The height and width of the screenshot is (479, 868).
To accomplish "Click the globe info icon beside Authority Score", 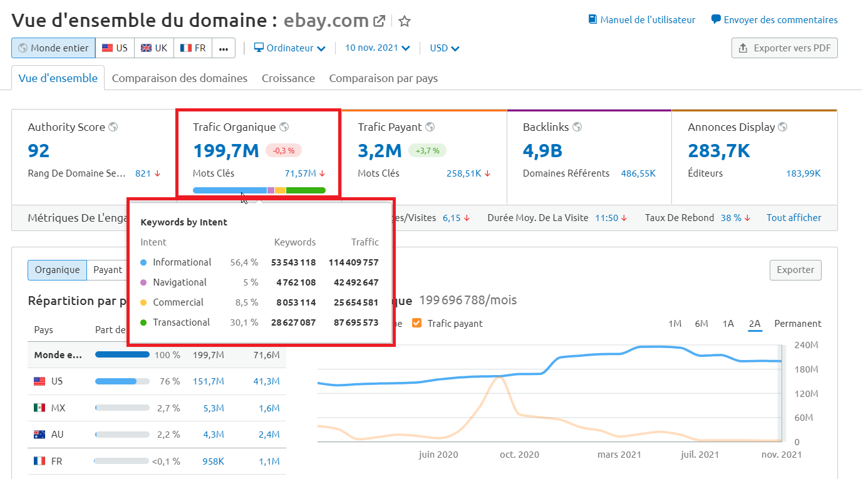I will click(x=113, y=126).
